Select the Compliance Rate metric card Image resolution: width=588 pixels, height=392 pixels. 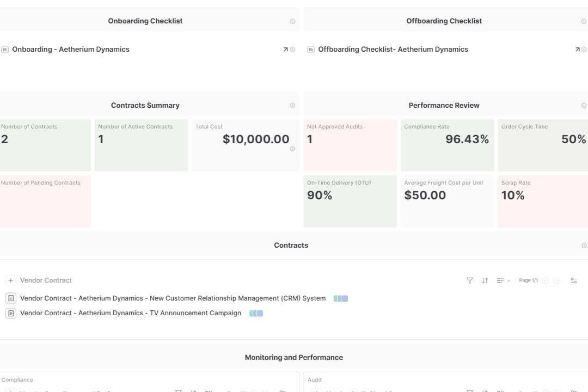[x=447, y=145]
